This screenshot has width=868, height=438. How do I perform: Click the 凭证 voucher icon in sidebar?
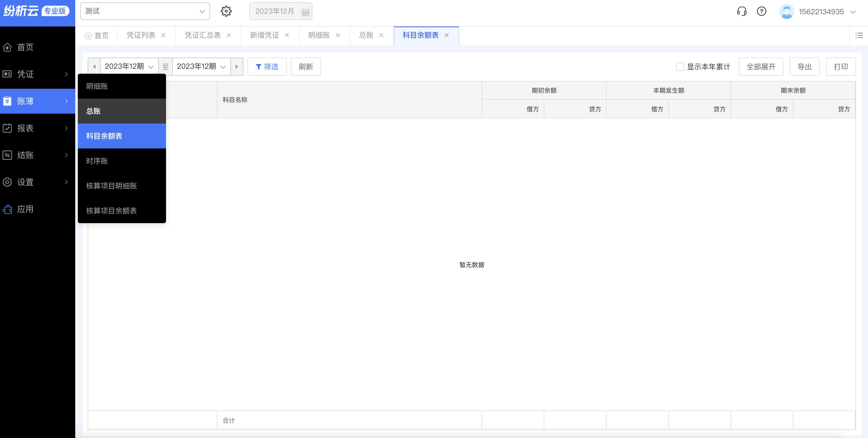click(8, 74)
